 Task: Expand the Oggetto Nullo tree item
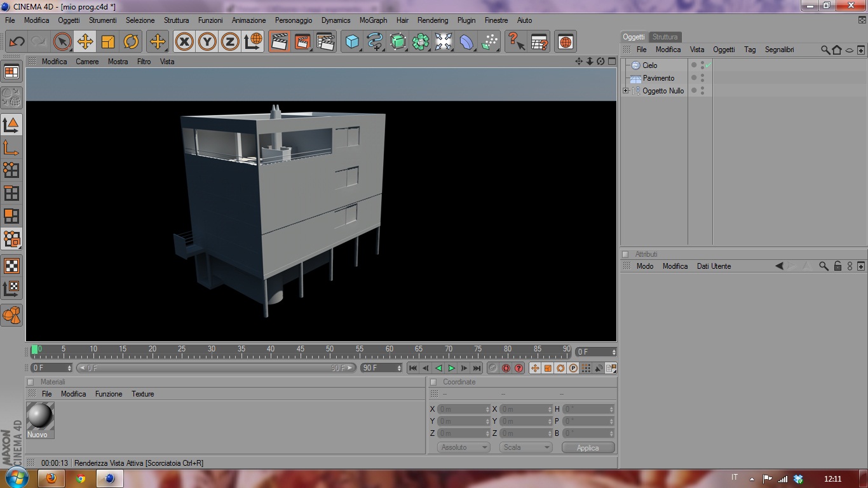click(x=626, y=91)
